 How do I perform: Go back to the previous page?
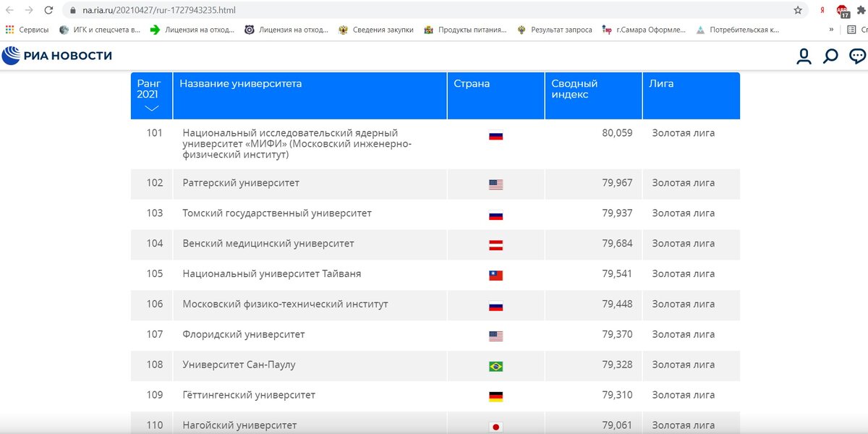[10, 10]
